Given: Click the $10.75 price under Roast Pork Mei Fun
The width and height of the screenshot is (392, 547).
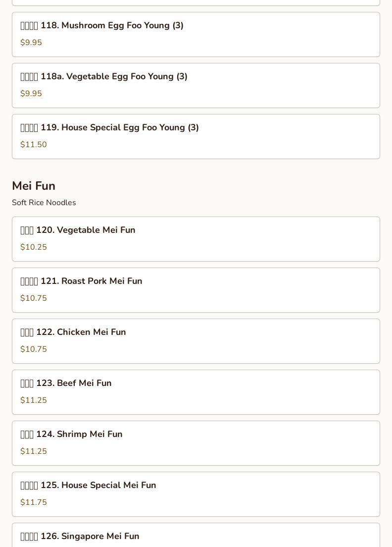Looking at the screenshot, I should pos(34,298).
